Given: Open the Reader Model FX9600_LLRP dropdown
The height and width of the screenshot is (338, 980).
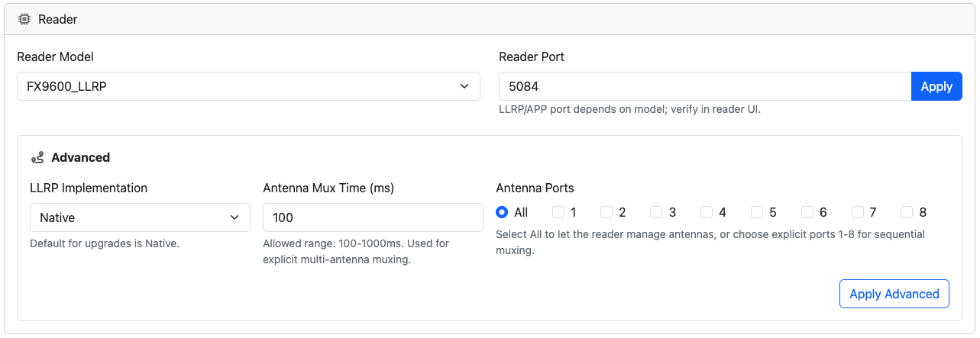Looking at the screenshot, I should 248,86.
